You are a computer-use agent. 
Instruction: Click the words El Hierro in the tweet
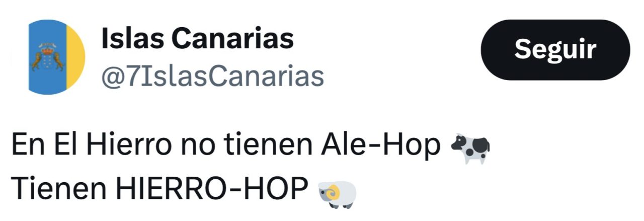pos(110,146)
